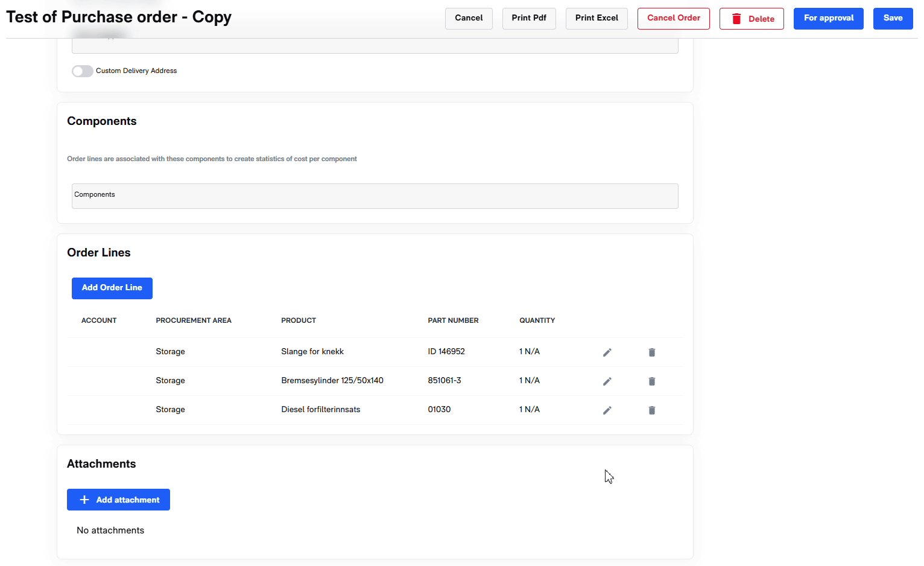
Task: Click the PART NUMBER column header
Action: tap(453, 320)
